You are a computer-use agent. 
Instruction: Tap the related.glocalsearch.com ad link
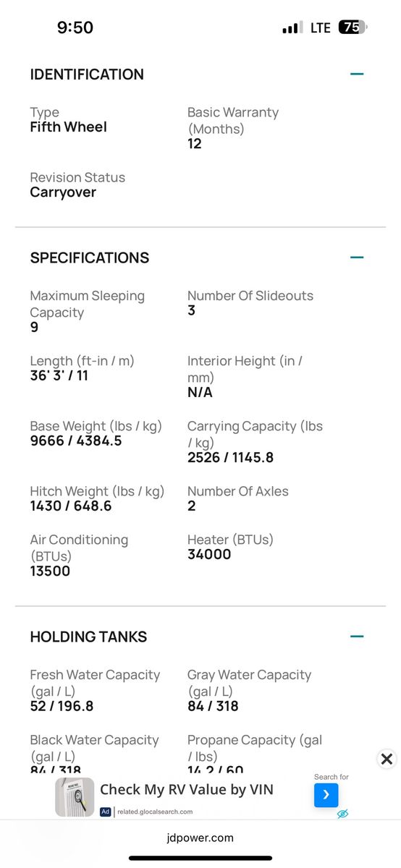[x=155, y=812]
